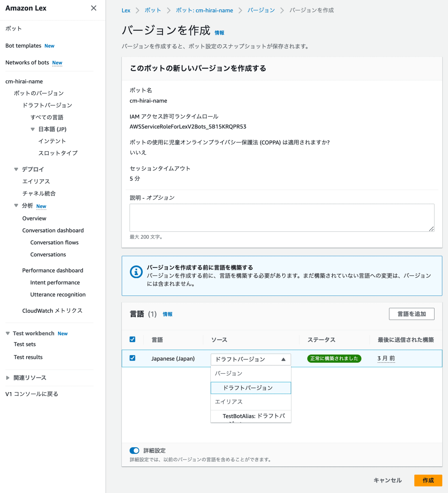
Task: Click the Japanese (Japan) language cell
Action: [x=173, y=358]
